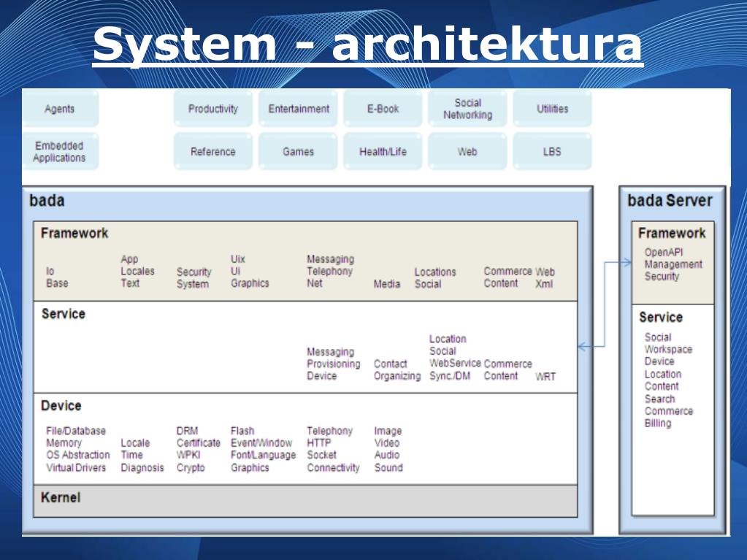
Task: Select the Locales entry
Action: [x=138, y=271]
